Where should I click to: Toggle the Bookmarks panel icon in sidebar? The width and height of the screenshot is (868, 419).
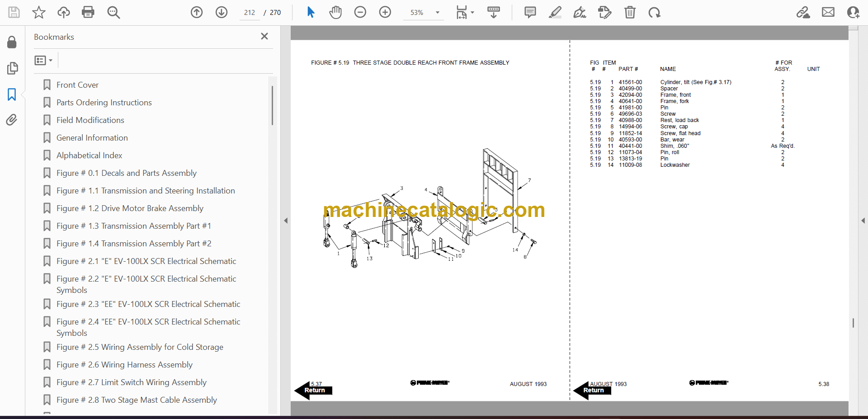pos(12,94)
